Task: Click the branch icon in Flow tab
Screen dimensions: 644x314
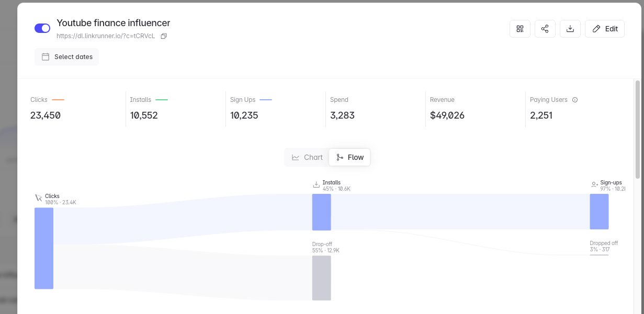Action: (340, 157)
